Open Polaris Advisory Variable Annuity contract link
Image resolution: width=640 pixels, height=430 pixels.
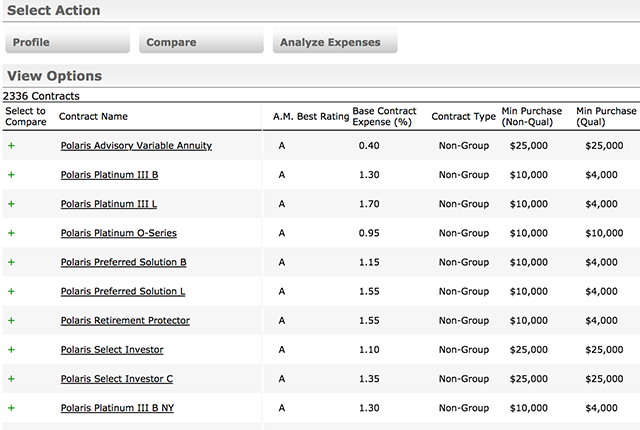(x=136, y=146)
